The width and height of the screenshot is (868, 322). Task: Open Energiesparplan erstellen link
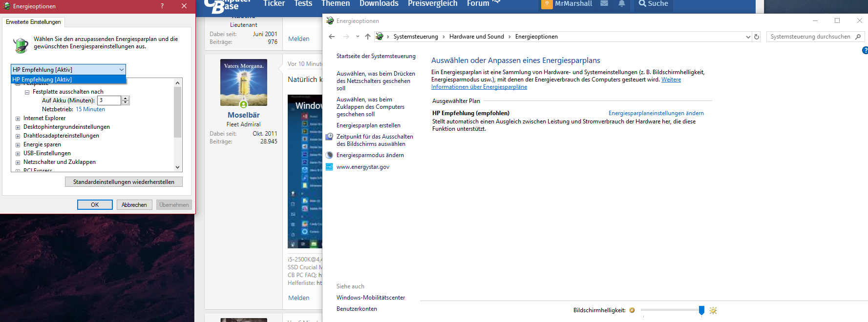click(368, 125)
